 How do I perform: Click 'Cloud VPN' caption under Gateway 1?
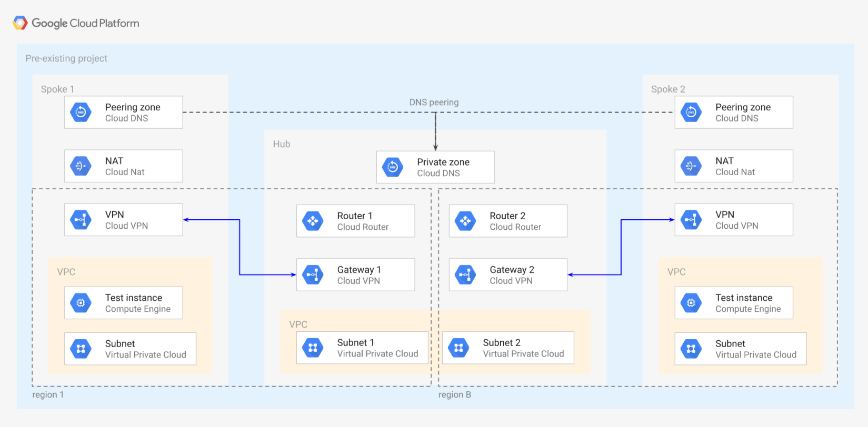[358, 281]
